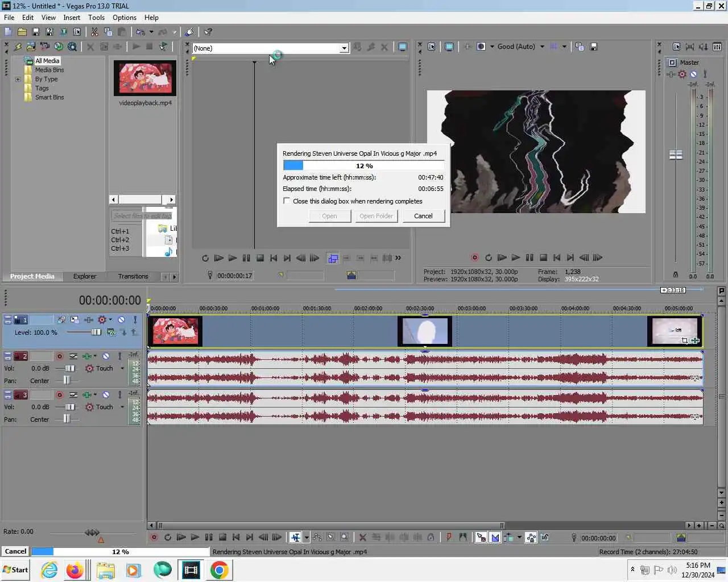Switch to the Explorer tab
Screen dimensions: 728x582
(x=85, y=276)
